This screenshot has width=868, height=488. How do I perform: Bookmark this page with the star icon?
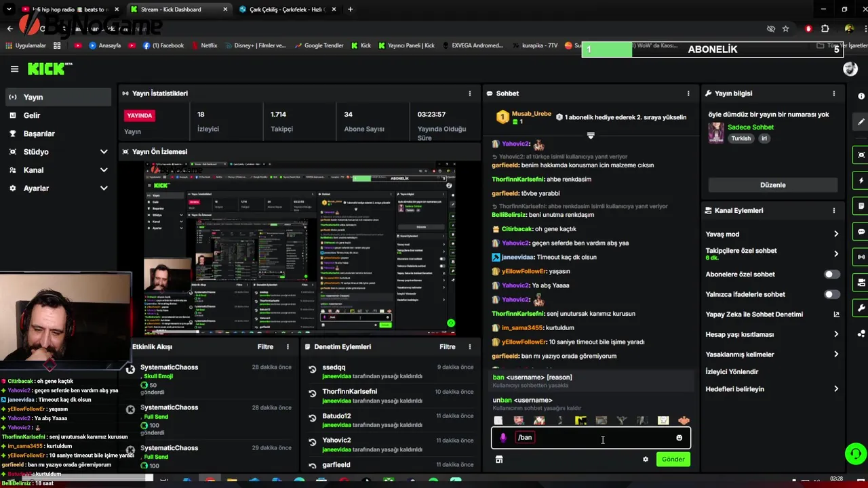(x=785, y=28)
